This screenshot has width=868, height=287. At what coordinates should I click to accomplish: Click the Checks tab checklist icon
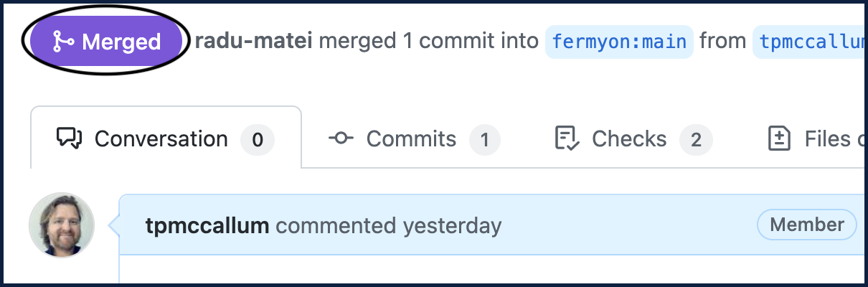tap(567, 138)
